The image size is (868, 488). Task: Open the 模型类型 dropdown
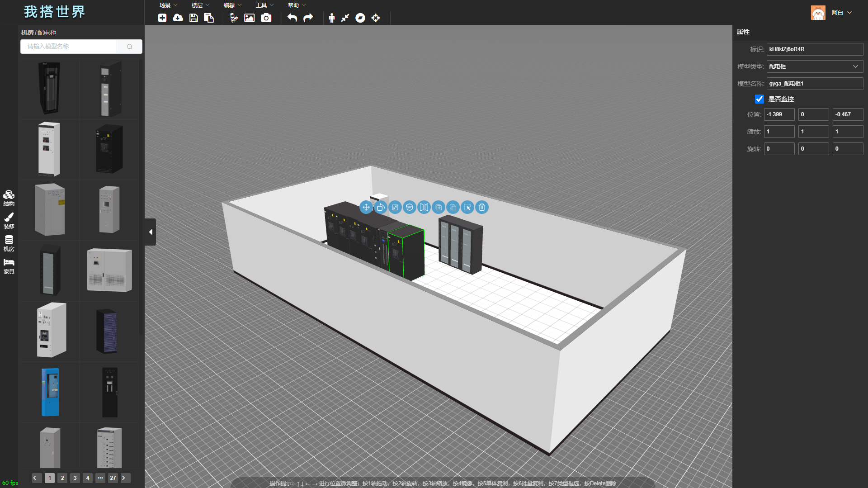[x=815, y=66]
